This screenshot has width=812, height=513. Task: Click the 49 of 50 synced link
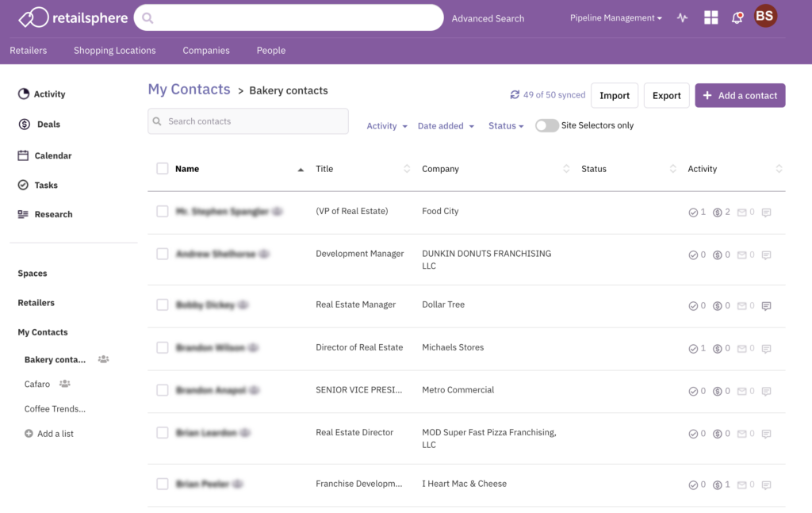pos(554,94)
